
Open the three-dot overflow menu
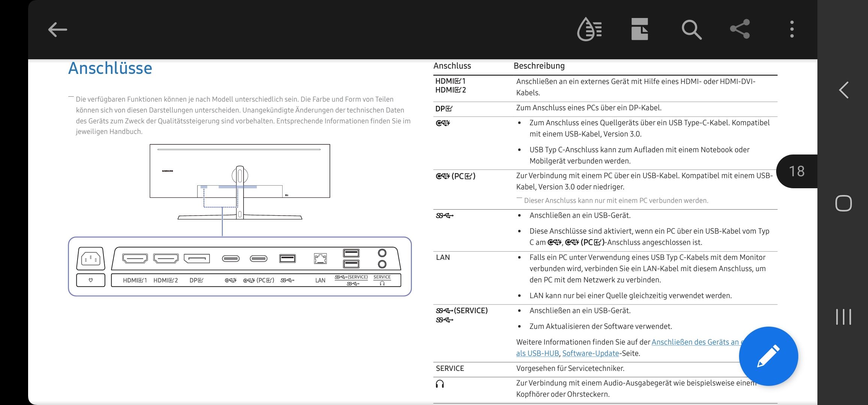pos(792,30)
